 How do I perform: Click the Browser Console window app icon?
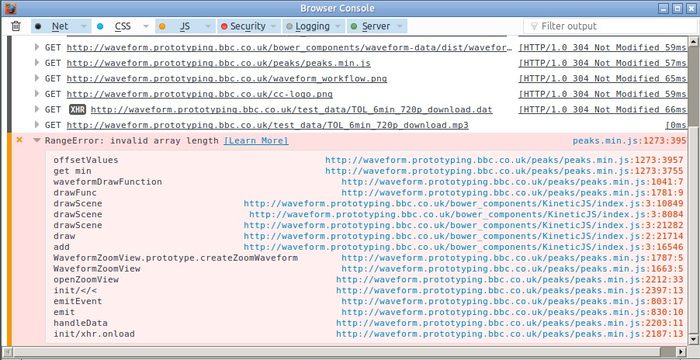pos(11,8)
